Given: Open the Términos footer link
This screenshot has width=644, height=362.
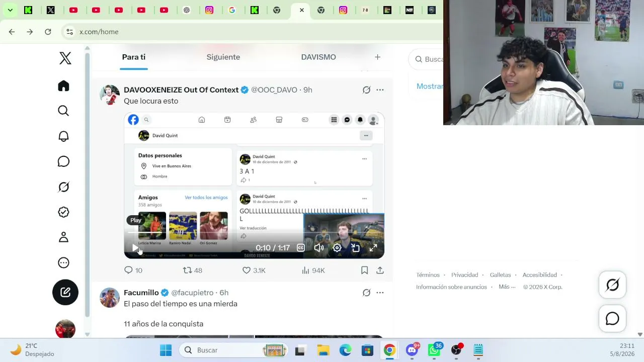Looking at the screenshot, I should click(x=428, y=275).
